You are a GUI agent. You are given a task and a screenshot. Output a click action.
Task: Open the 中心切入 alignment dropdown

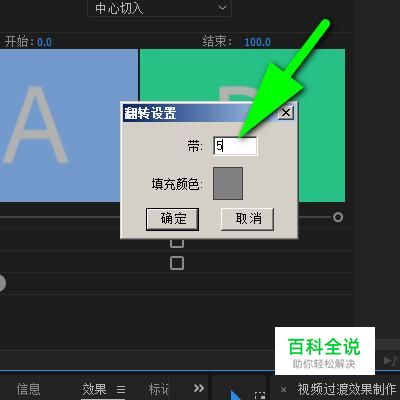click(159, 8)
